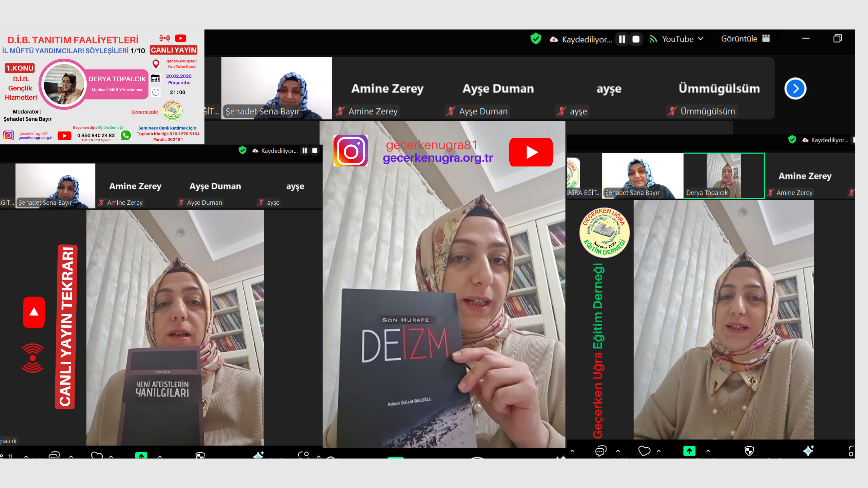Expand chevron next to the green share icon
868x488 pixels.
point(708,451)
